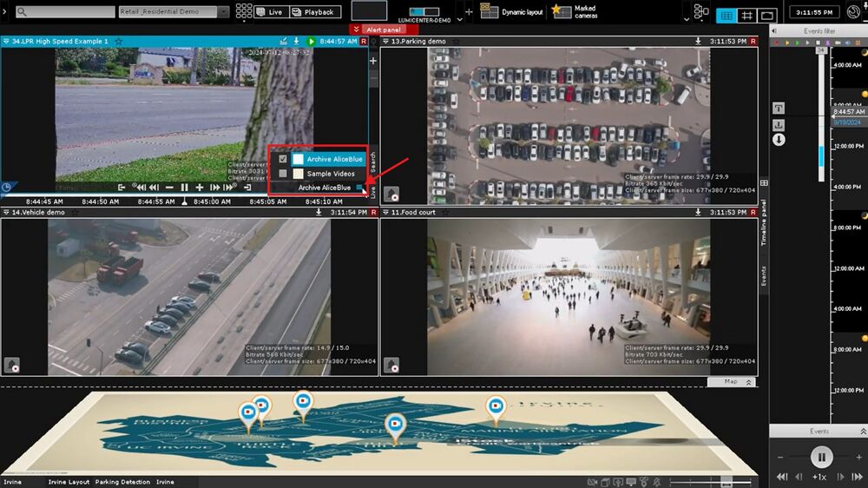
Task: Check the Archive AliceBlue checkbox
Action: (x=283, y=159)
